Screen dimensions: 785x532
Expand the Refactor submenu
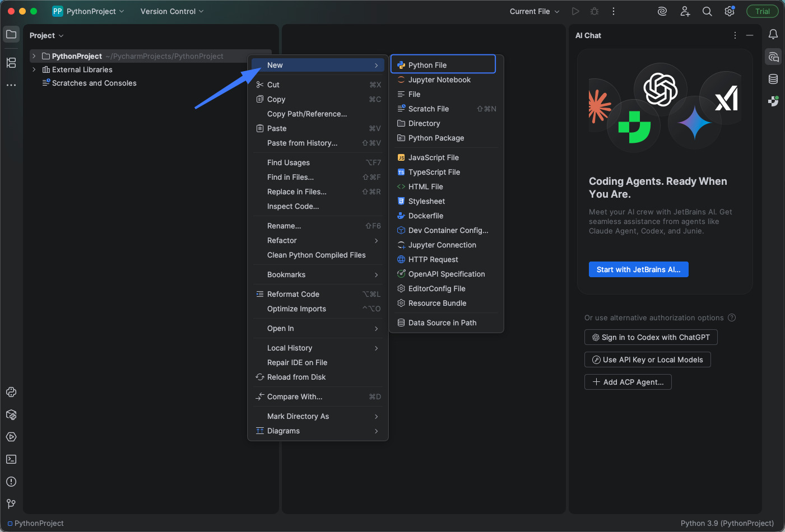point(318,240)
